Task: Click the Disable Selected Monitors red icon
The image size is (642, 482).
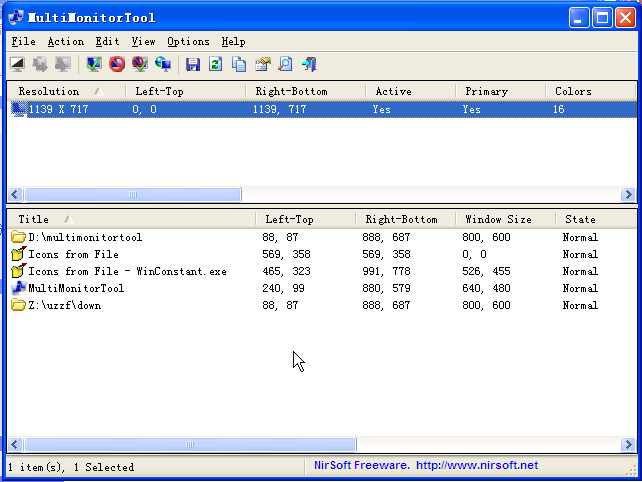Action: [x=117, y=64]
